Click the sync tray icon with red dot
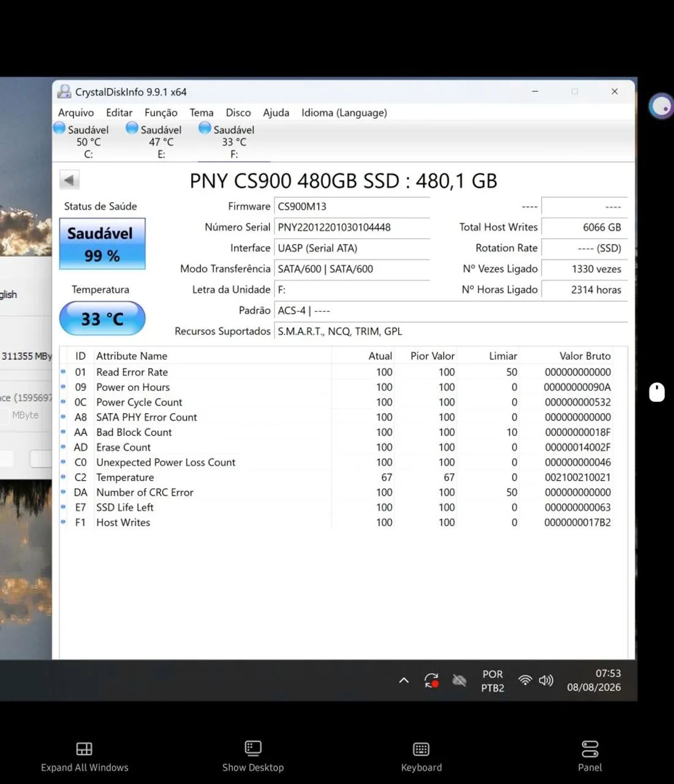 point(431,680)
